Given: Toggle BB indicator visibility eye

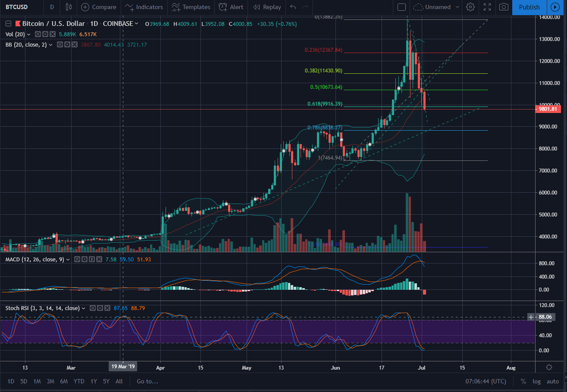Looking at the screenshot, I should [x=60, y=44].
